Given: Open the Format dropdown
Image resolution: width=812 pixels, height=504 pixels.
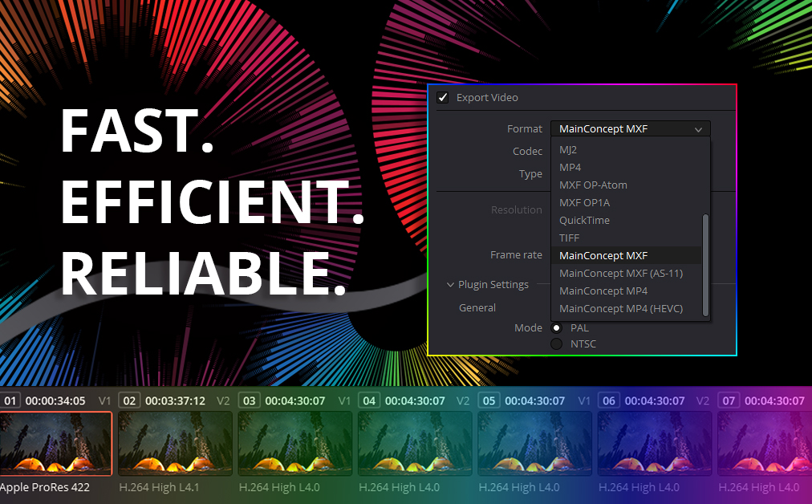Looking at the screenshot, I should click(x=630, y=128).
